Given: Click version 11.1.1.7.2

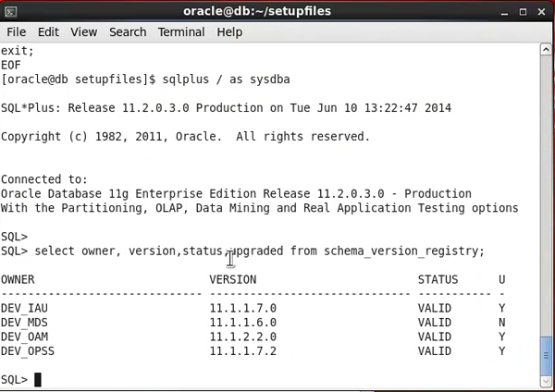Looking at the screenshot, I should pyautogui.click(x=242, y=351).
